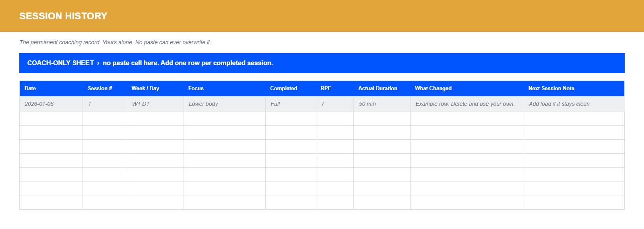Click the RPE cell containing 7
644x229 pixels.
(335, 104)
